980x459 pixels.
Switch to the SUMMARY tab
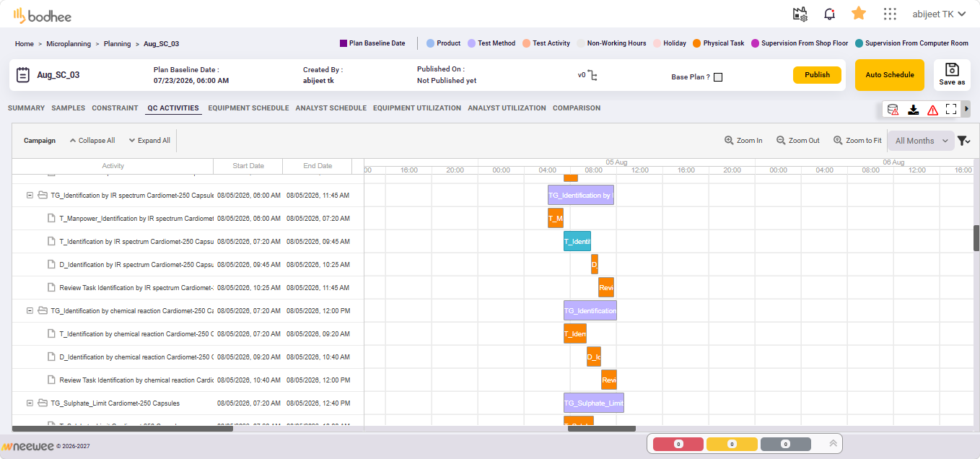[x=26, y=108]
